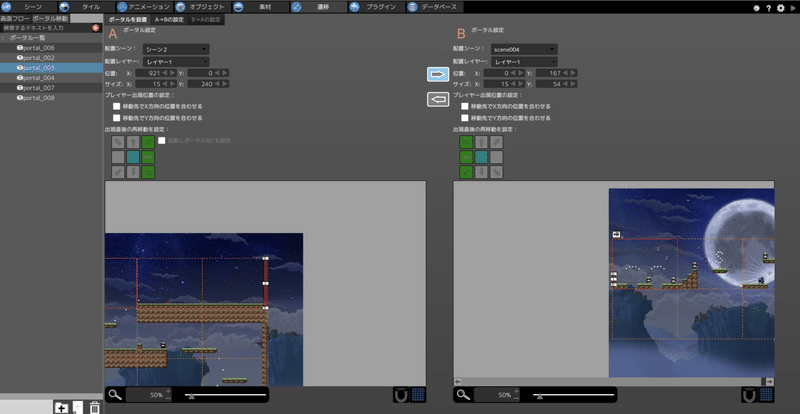The height and width of the screenshot is (414, 800).
Task: Click magnifier zoom icon under portal B preview
Action: tap(463, 395)
